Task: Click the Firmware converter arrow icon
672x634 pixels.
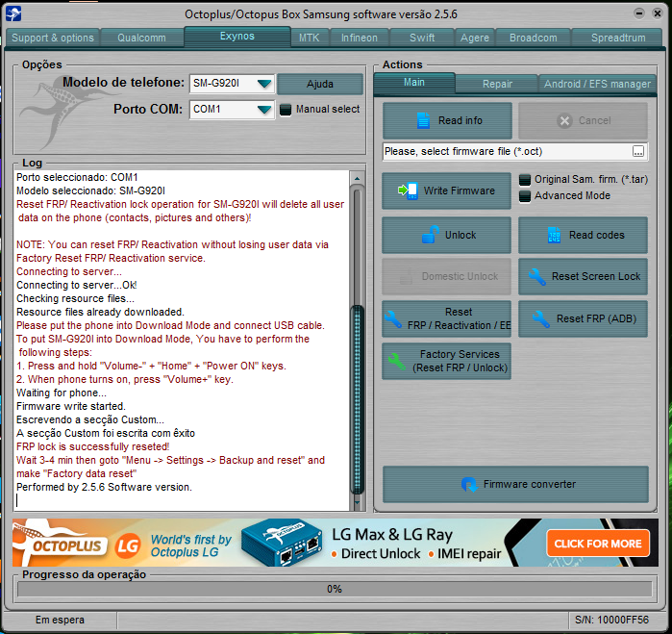Action: pyautogui.click(x=469, y=484)
